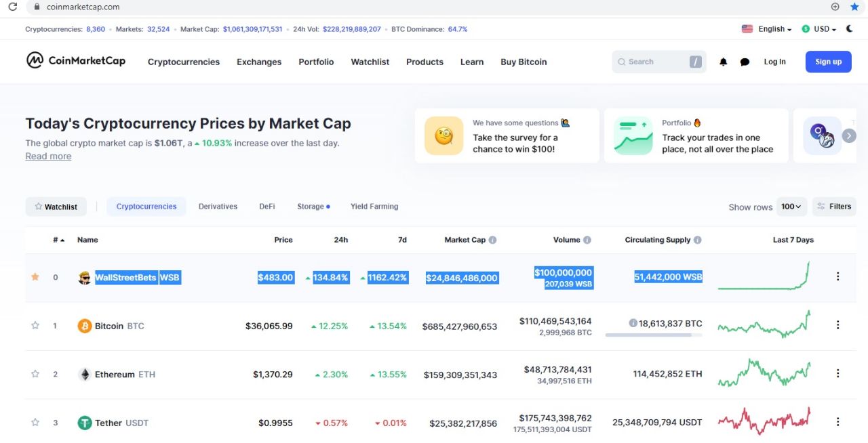
Task: Open the three-dot menu for Tether row
Action: click(x=837, y=422)
